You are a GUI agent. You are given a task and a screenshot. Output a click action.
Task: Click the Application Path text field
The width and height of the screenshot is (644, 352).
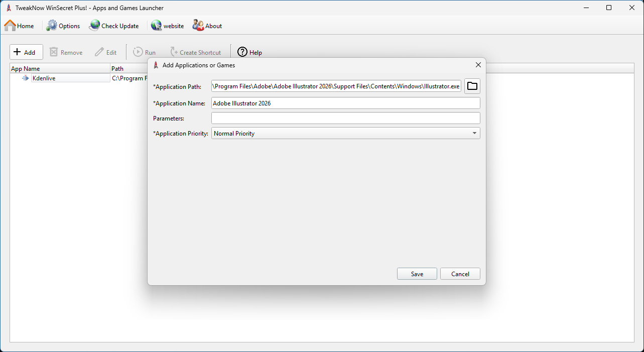click(336, 86)
